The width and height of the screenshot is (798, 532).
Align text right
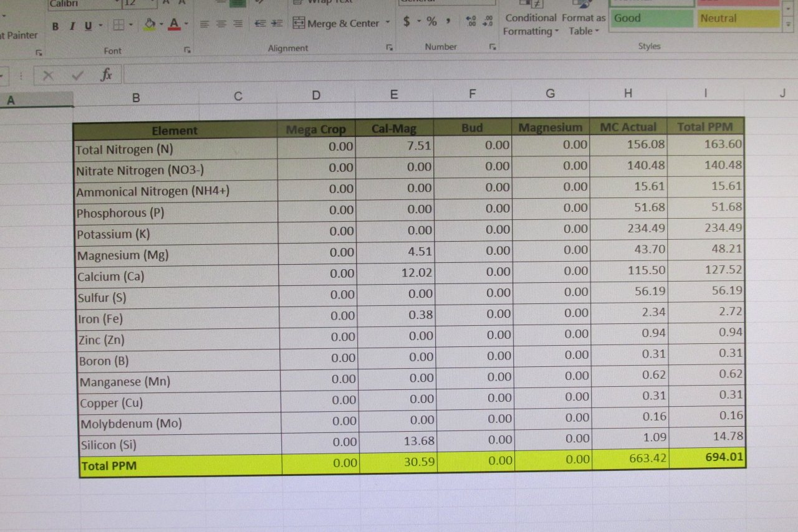click(238, 24)
